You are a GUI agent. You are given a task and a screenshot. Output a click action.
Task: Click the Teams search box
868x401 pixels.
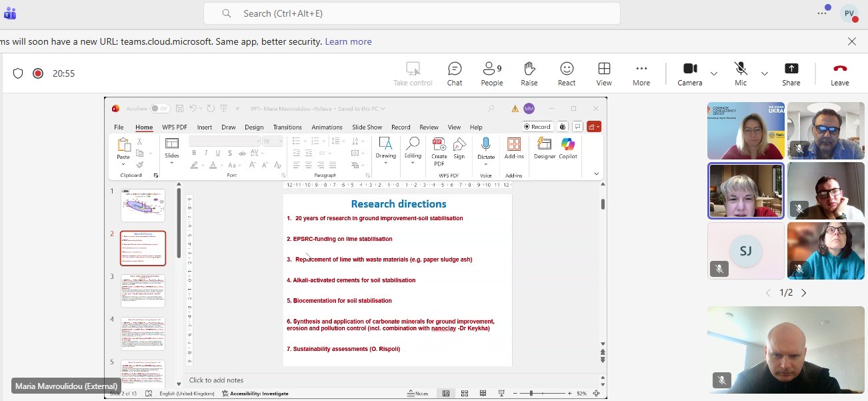411,13
